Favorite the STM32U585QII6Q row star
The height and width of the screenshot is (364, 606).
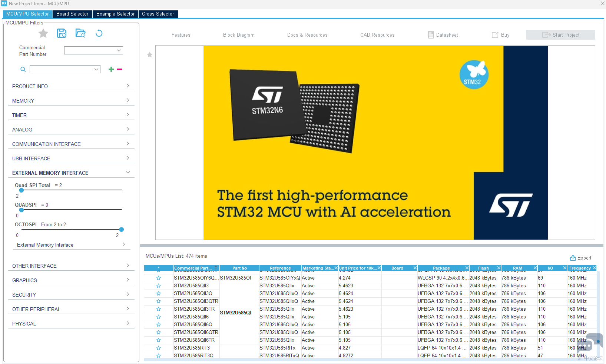pyautogui.click(x=159, y=325)
